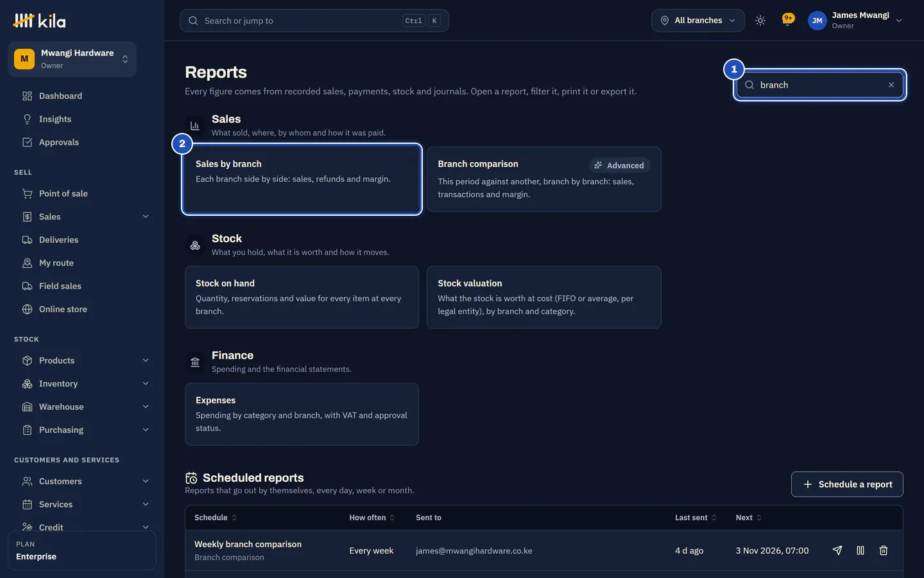Delete the Weekly branch comparison schedule
This screenshot has height=578, width=924.
(x=884, y=550)
